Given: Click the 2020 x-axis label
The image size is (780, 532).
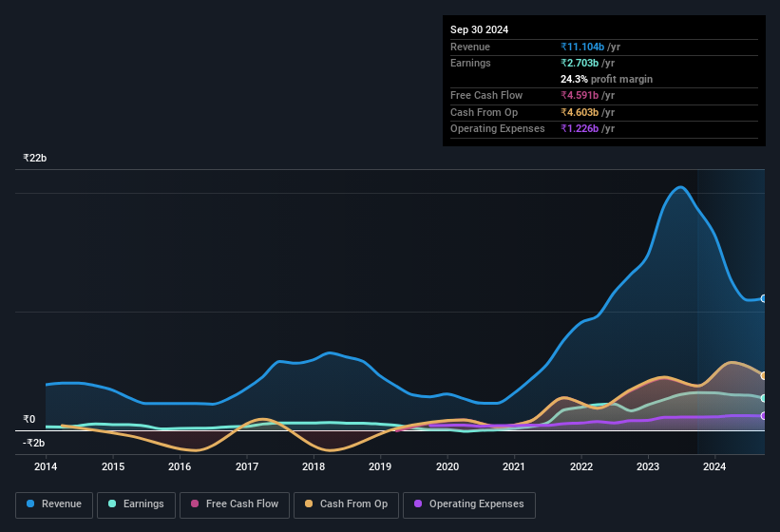Looking at the screenshot, I should click(x=447, y=466).
